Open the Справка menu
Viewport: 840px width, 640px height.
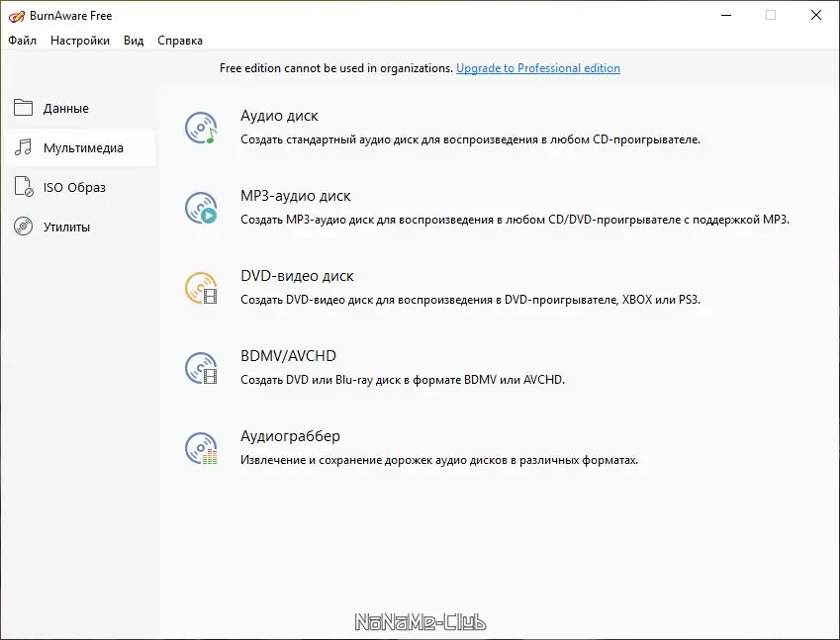(180, 41)
